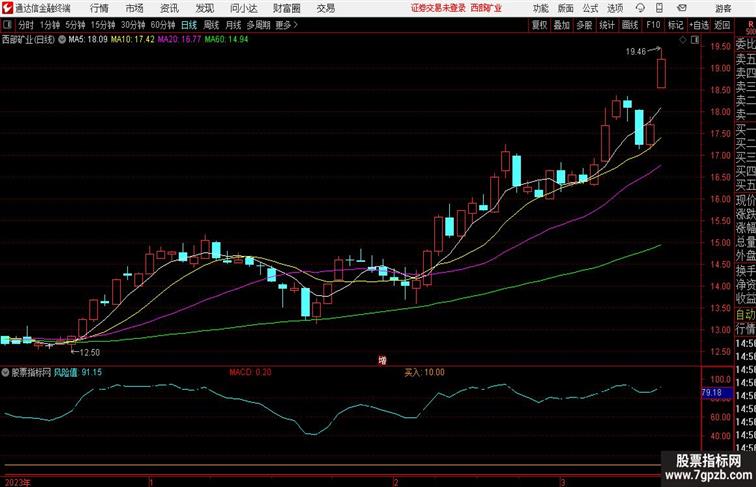The image size is (756, 487).
Task: Click the 游客 guest account label
Action: click(x=723, y=8)
